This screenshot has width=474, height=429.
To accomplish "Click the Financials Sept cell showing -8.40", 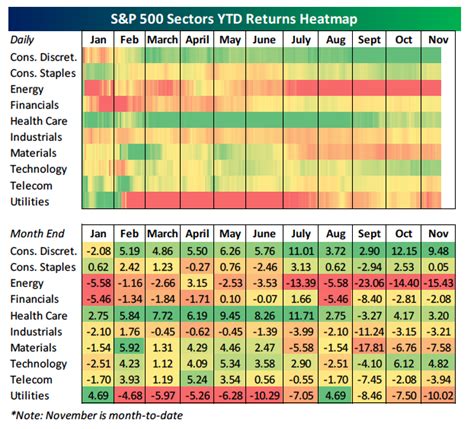I will click(x=369, y=299).
